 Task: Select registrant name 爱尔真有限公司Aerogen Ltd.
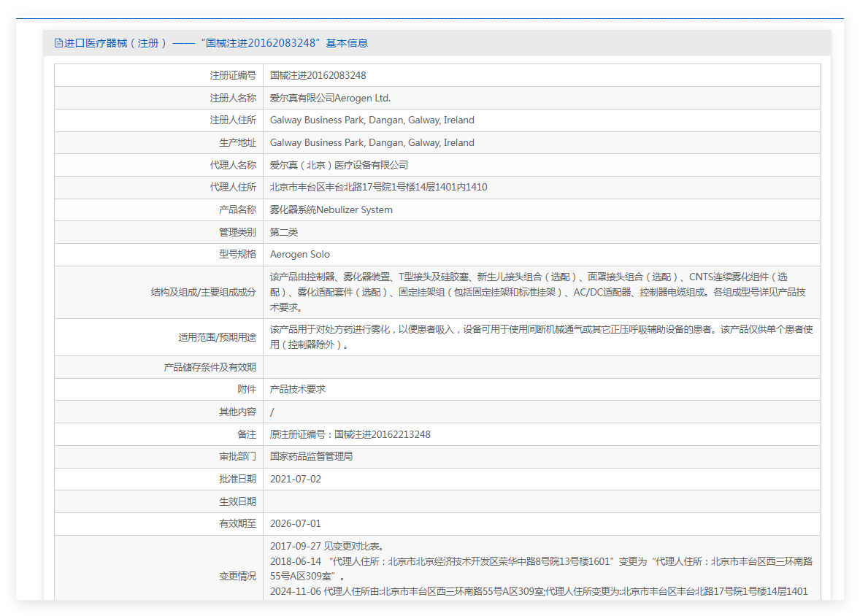[330, 98]
